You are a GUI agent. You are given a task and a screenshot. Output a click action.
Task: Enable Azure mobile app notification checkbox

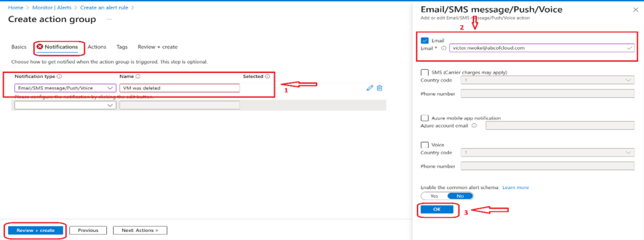point(425,118)
